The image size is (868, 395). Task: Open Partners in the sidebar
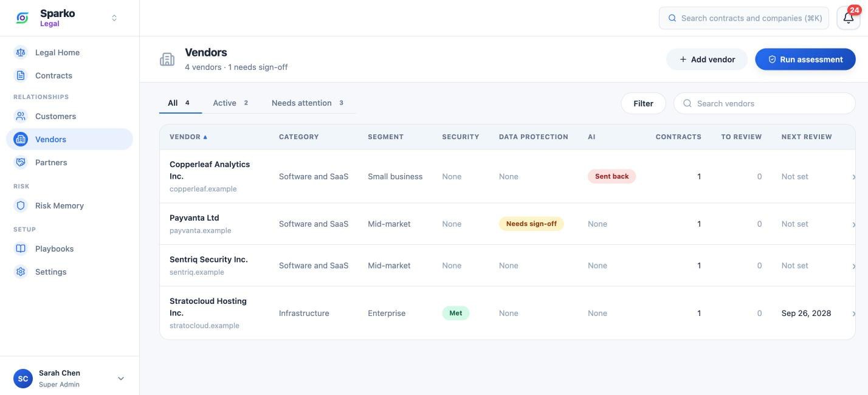[69, 162]
